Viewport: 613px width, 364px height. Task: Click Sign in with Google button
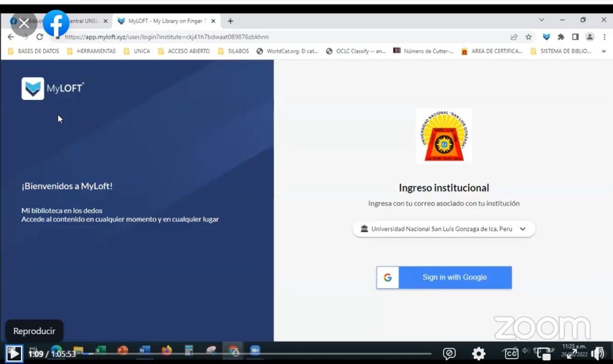tap(444, 277)
